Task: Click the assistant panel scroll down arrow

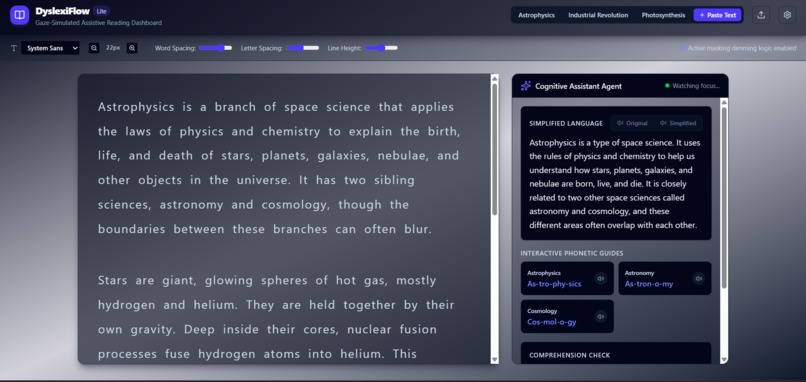Action: 724,359
